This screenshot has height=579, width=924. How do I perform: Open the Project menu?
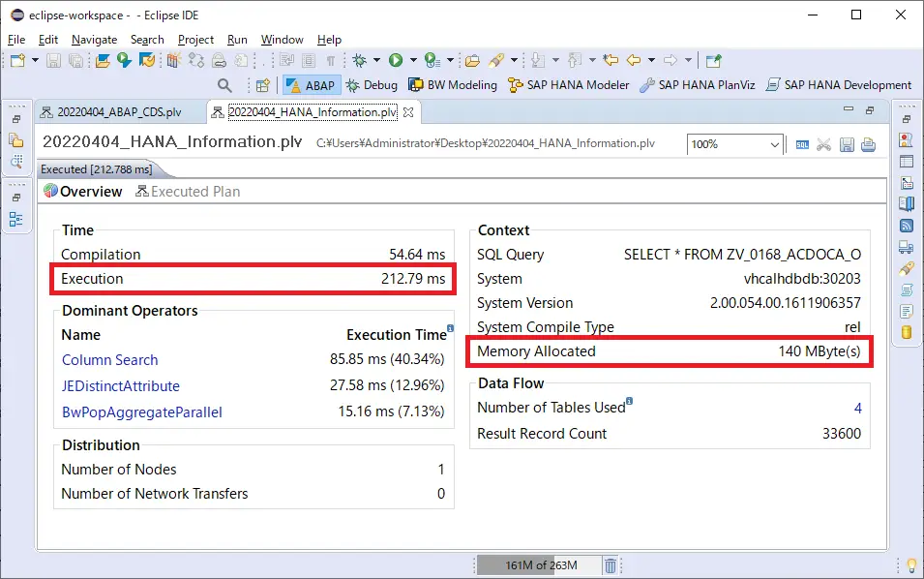pos(195,40)
